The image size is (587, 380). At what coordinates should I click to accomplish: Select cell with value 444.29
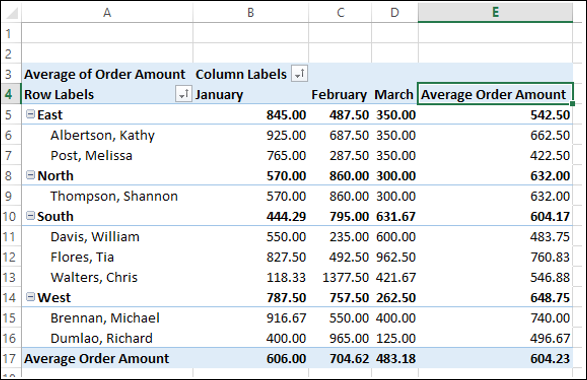coord(251,216)
